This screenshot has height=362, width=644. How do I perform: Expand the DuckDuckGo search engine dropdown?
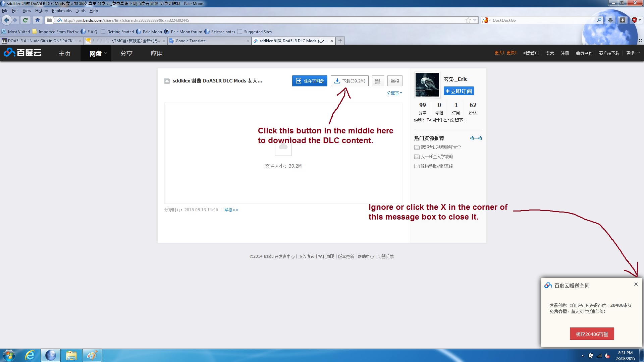pos(487,20)
